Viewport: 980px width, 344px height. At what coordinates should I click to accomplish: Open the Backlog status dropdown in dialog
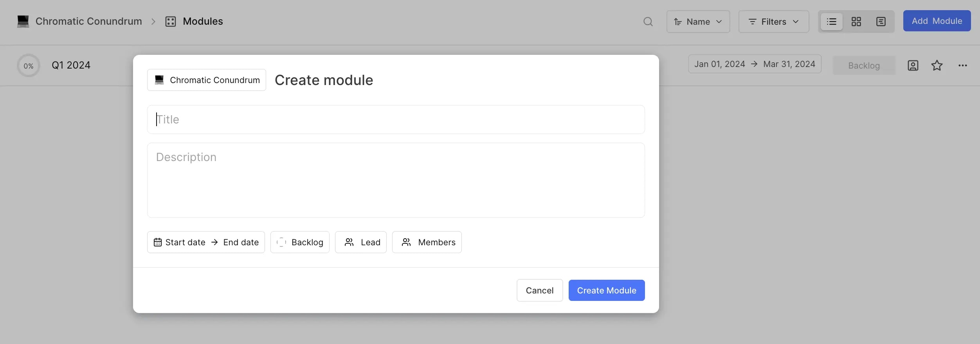point(300,242)
